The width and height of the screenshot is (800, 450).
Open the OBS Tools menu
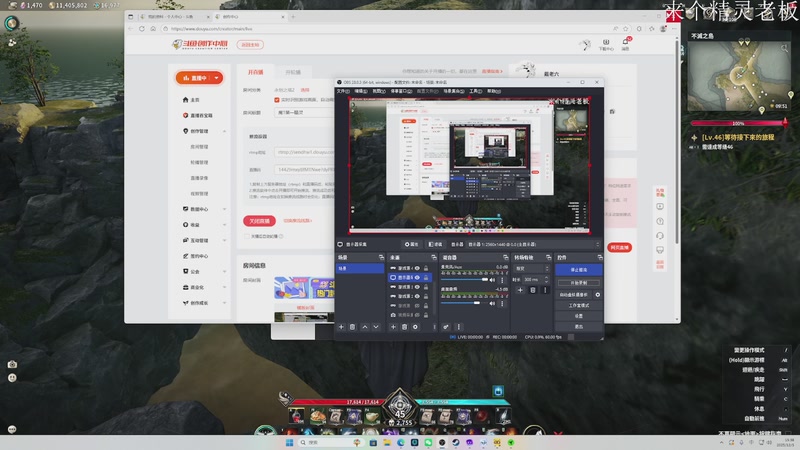coord(475,91)
